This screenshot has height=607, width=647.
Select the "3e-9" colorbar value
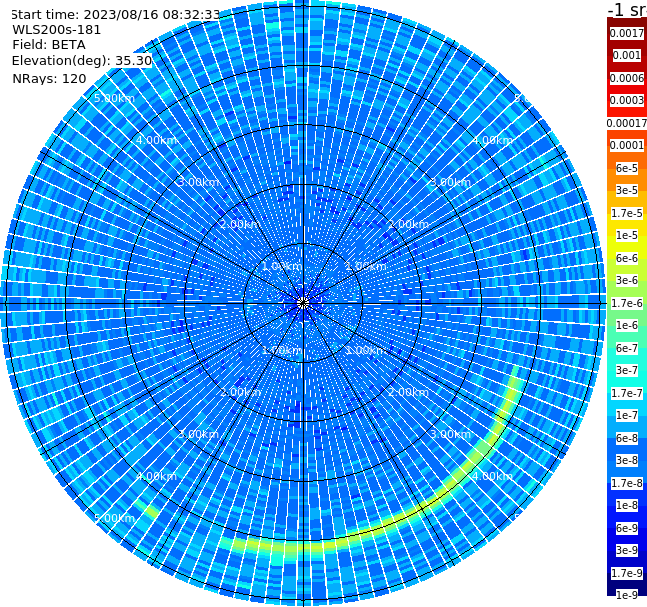coord(626,550)
